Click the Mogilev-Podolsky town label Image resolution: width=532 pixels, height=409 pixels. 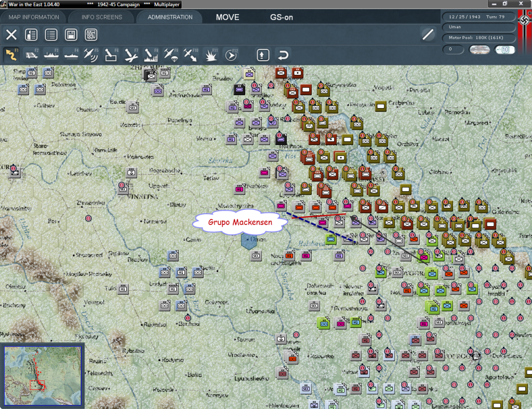[88, 274]
